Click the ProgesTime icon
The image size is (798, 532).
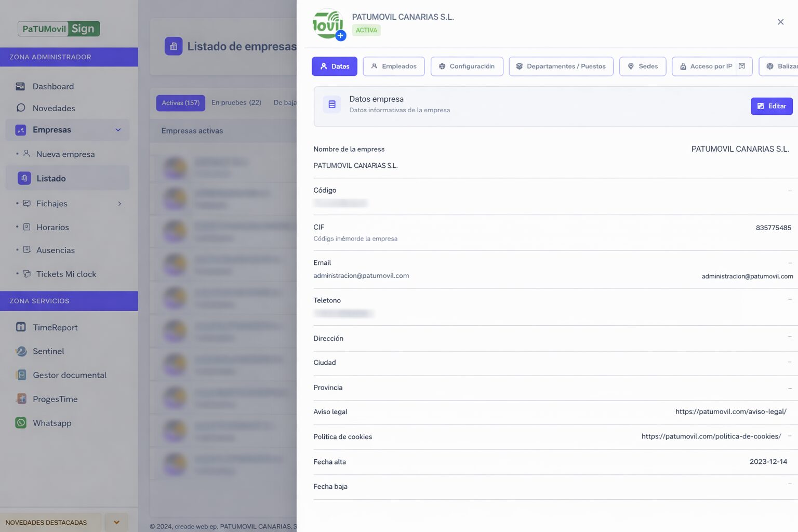21,399
